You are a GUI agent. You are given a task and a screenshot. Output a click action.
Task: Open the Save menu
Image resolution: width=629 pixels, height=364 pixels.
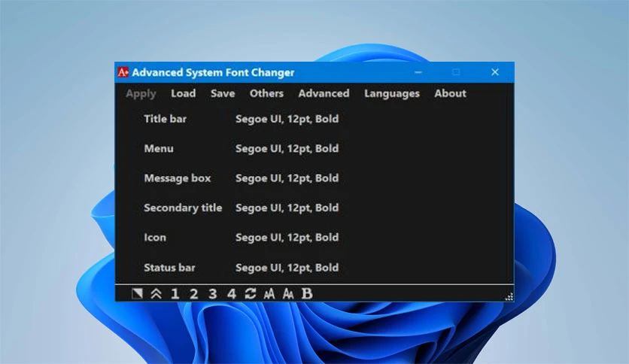223,93
